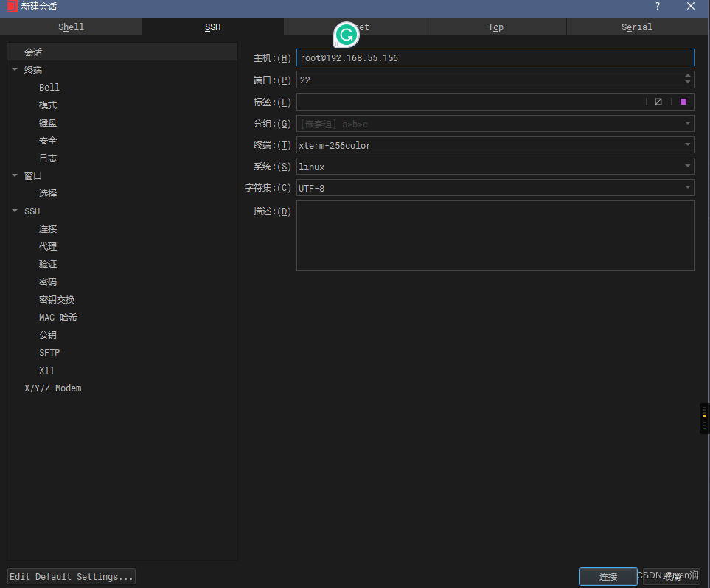The width and height of the screenshot is (710, 588).
Task: Open the 终端 xterm-256color dropdown
Action: pos(495,145)
